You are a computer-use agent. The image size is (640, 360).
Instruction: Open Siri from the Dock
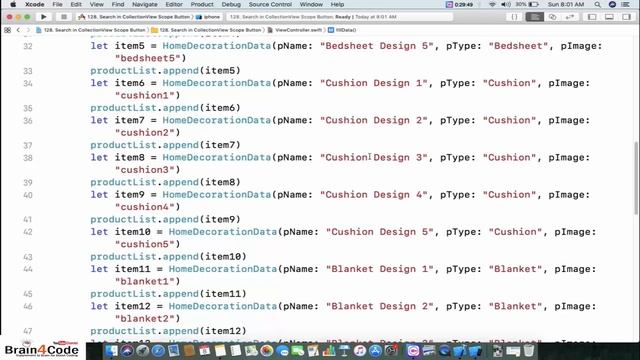pos(127,351)
